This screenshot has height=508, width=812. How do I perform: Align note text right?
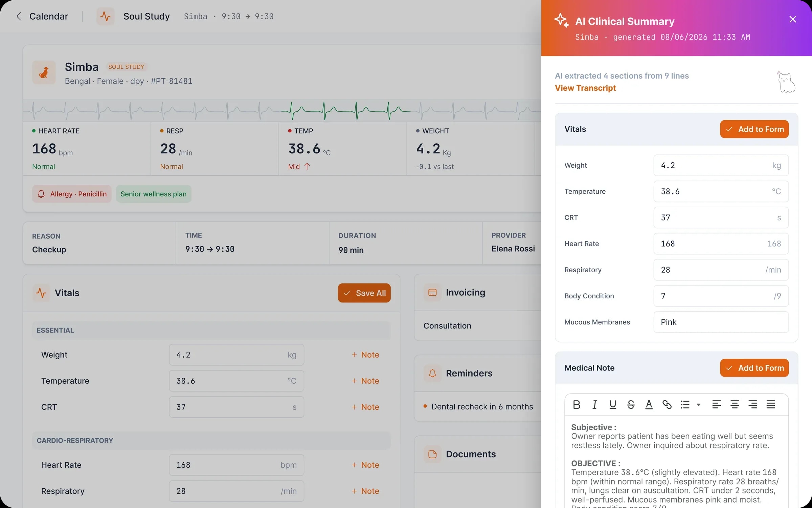(x=753, y=404)
